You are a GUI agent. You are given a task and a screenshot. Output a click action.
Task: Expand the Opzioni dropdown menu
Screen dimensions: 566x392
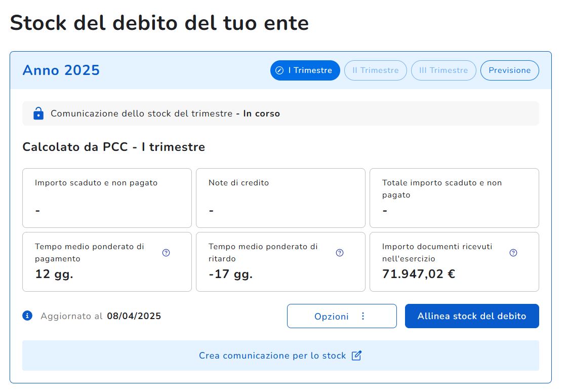[342, 316]
